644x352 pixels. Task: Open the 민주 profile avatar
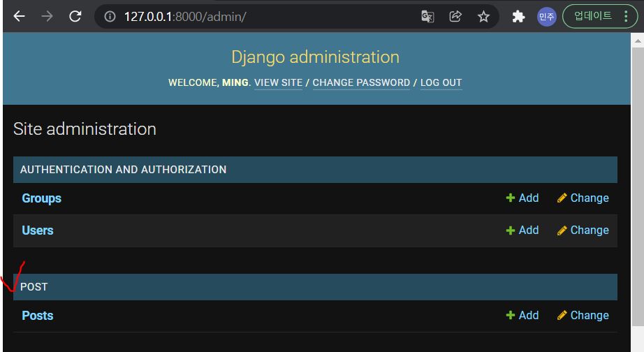coord(547,17)
